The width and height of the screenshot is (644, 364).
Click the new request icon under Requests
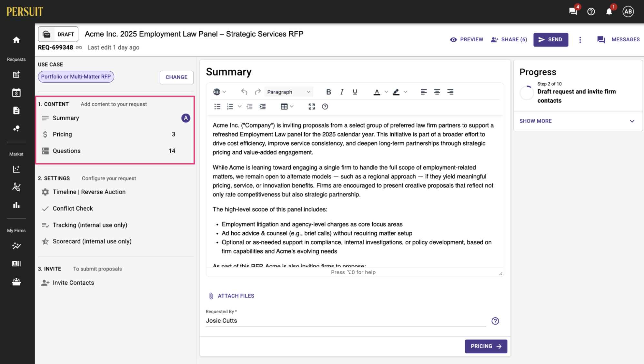tap(16, 75)
